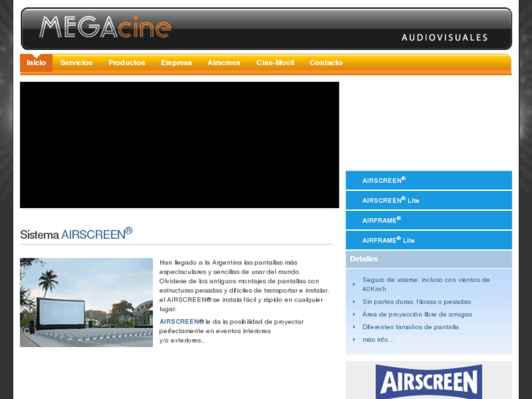Image resolution: width=532 pixels, height=399 pixels.
Task: Open 'Sin partes duras, filosas o pesadas' link
Action: [416, 302]
